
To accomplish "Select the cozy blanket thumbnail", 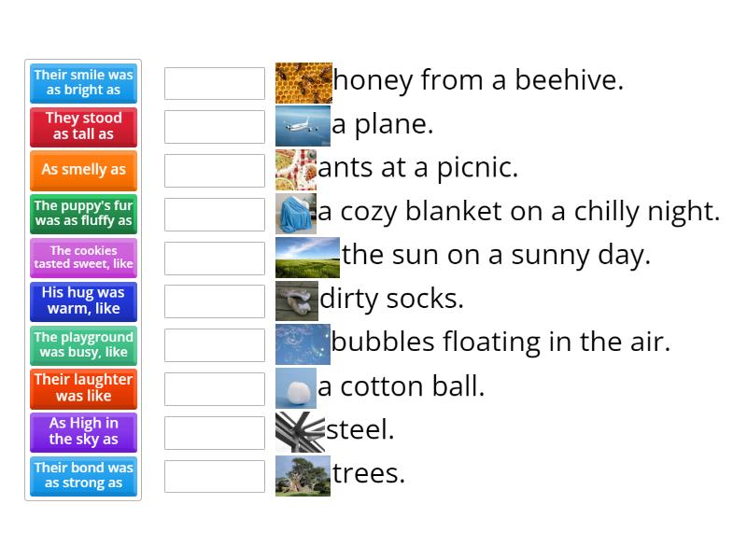I will click(x=297, y=213).
